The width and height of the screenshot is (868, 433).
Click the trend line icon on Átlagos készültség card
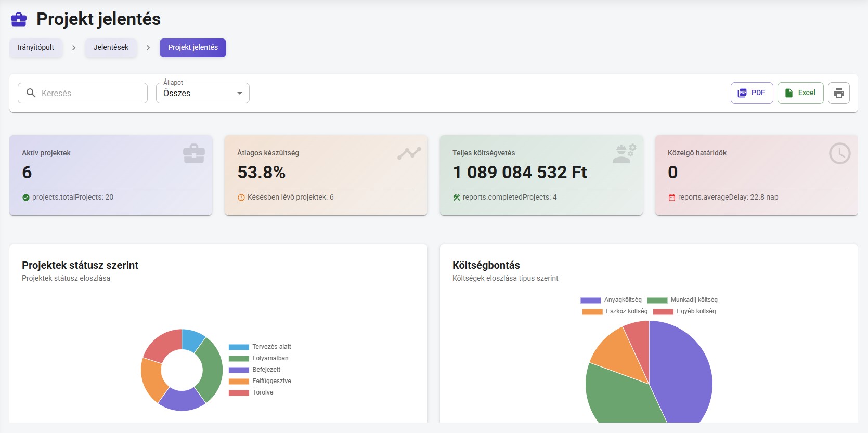click(x=409, y=153)
